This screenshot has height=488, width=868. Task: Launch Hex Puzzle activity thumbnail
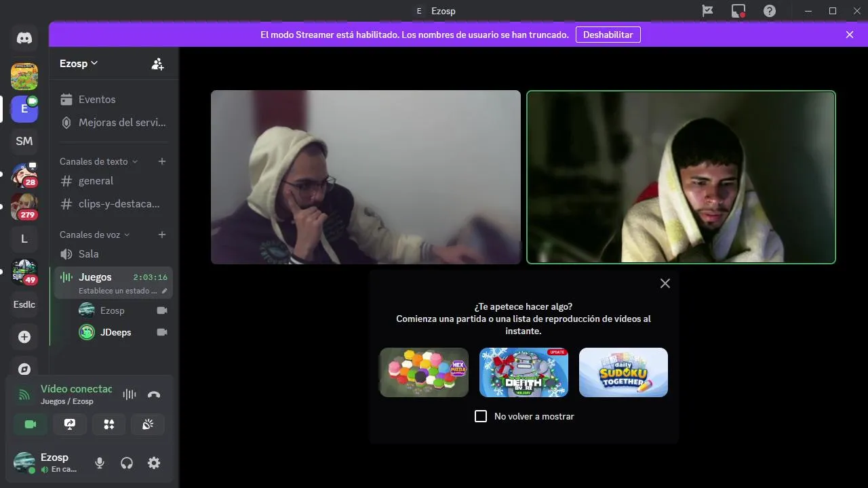(x=424, y=372)
